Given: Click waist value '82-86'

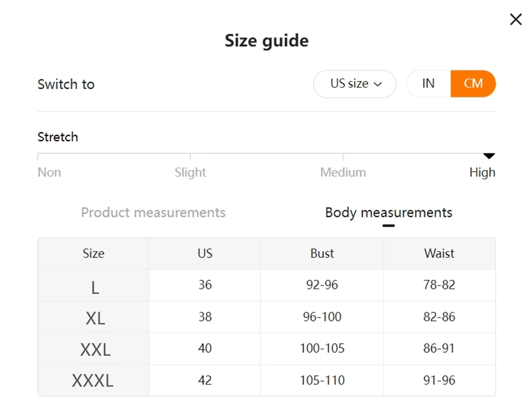Looking at the screenshot, I should 439,317.
